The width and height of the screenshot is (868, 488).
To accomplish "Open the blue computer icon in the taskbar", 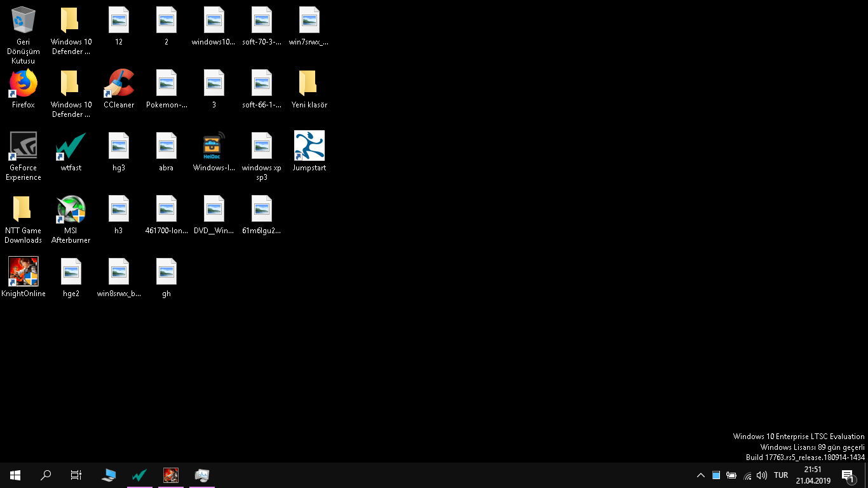I will pos(109,475).
